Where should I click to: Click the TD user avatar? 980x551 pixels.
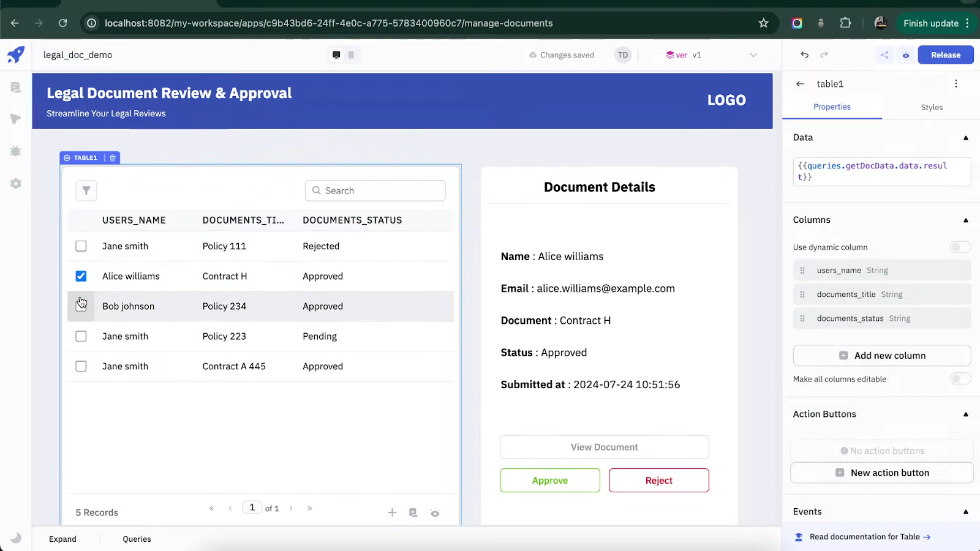click(x=623, y=55)
